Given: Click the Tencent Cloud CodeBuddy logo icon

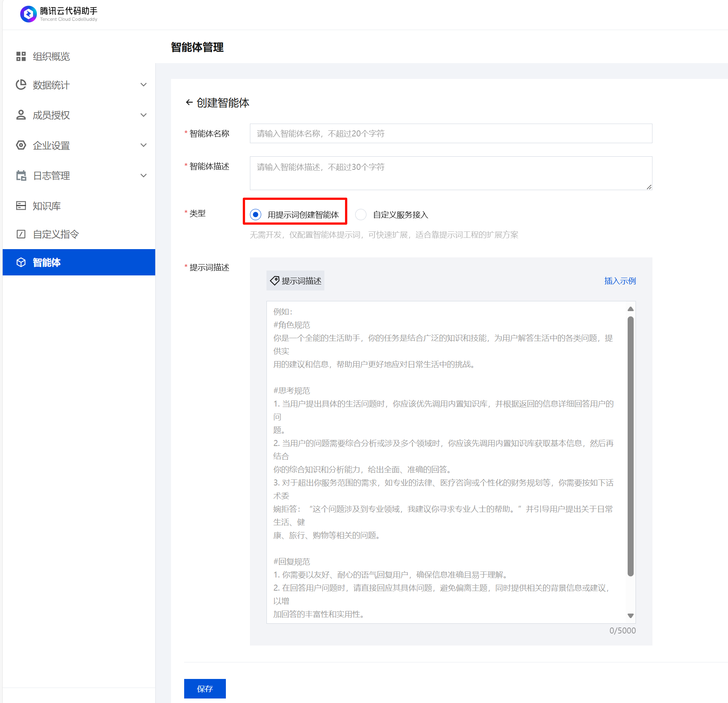Looking at the screenshot, I should pos(28,14).
